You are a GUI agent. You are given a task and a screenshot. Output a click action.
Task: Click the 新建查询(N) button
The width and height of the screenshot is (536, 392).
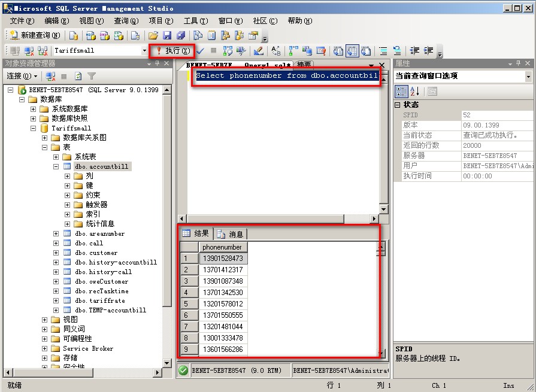[35, 35]
